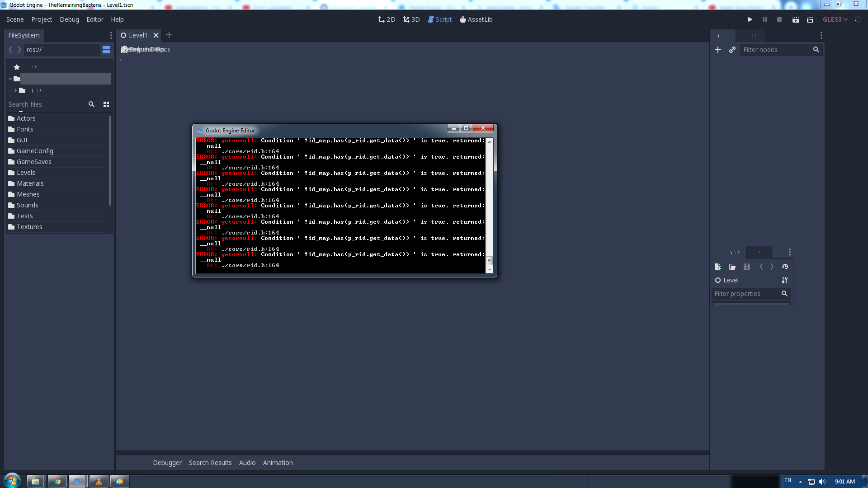Open history of recently edited objects
868x488 pixels.
click(x=785, y=267)
